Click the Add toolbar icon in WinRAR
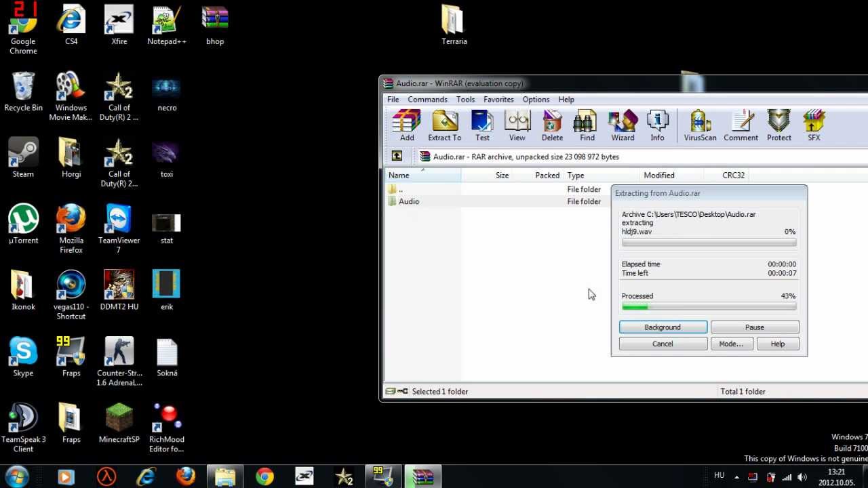 [407, 126]
